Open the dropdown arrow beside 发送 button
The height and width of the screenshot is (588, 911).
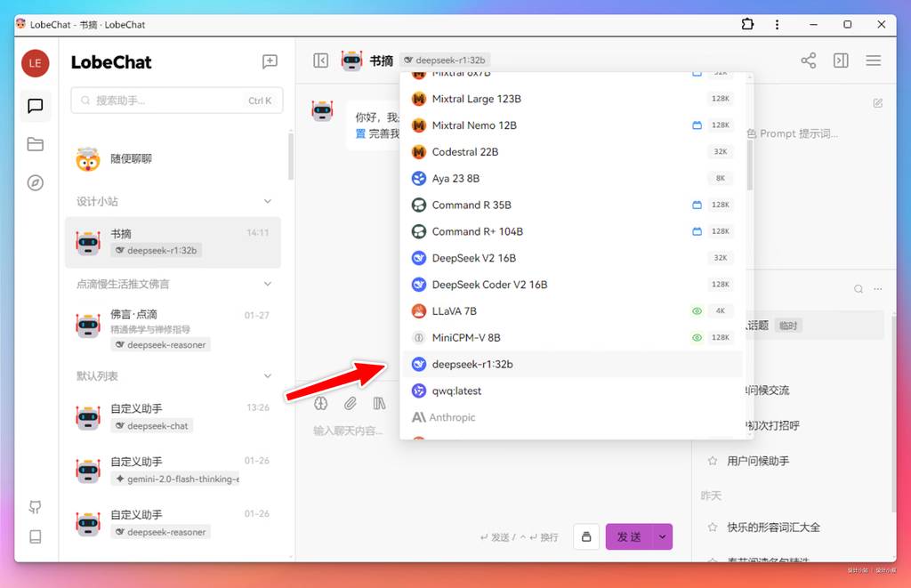[x=661, y=536]
